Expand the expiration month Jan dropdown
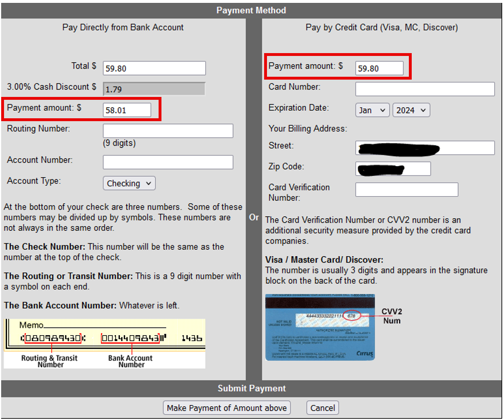 pyautogui.click(x=372, y=110)
